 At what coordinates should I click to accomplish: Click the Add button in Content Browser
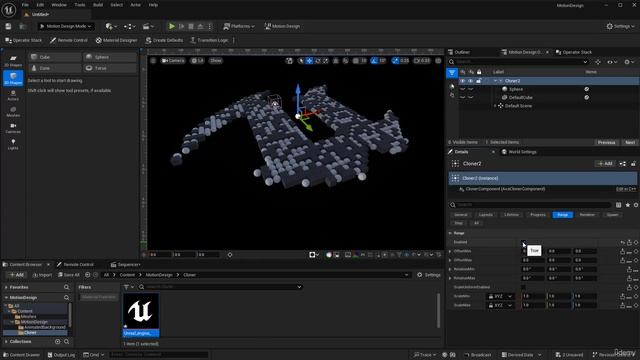(x=16, y=275)
